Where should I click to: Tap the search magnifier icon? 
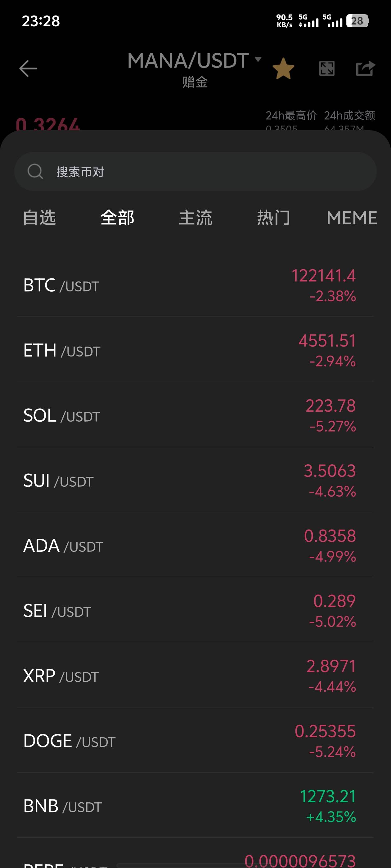pos(35,171)
